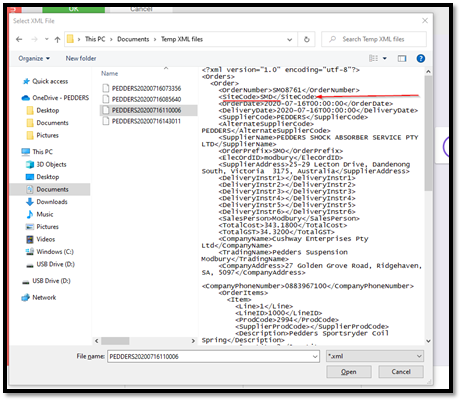This screenshot has width=462, height=402.
Task: Go up one folder level
Action: pos(57,39)
